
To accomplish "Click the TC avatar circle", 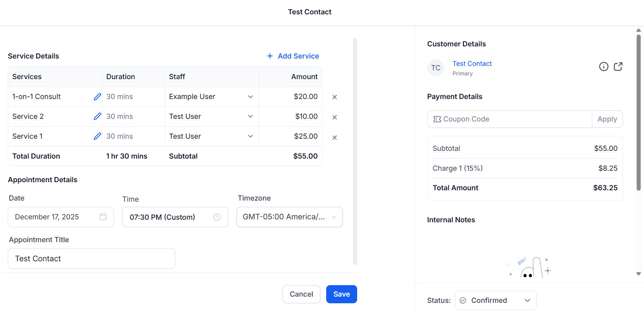I will pos(436,68).
